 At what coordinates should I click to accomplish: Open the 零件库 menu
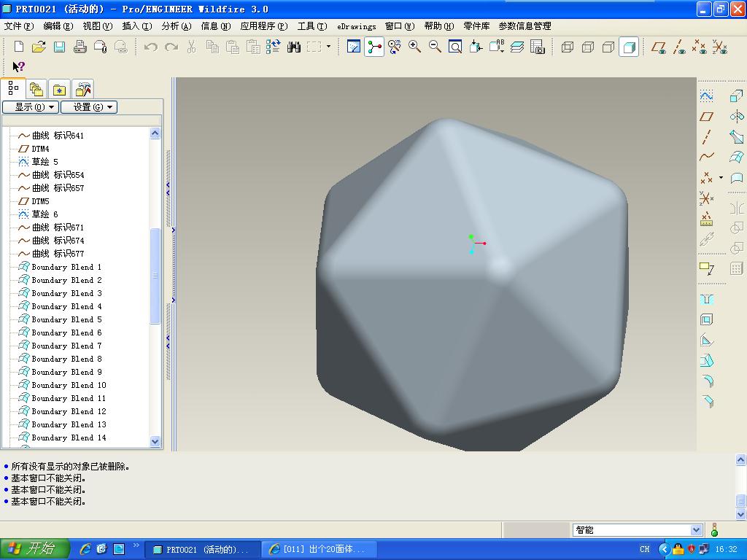coord(476,26)
